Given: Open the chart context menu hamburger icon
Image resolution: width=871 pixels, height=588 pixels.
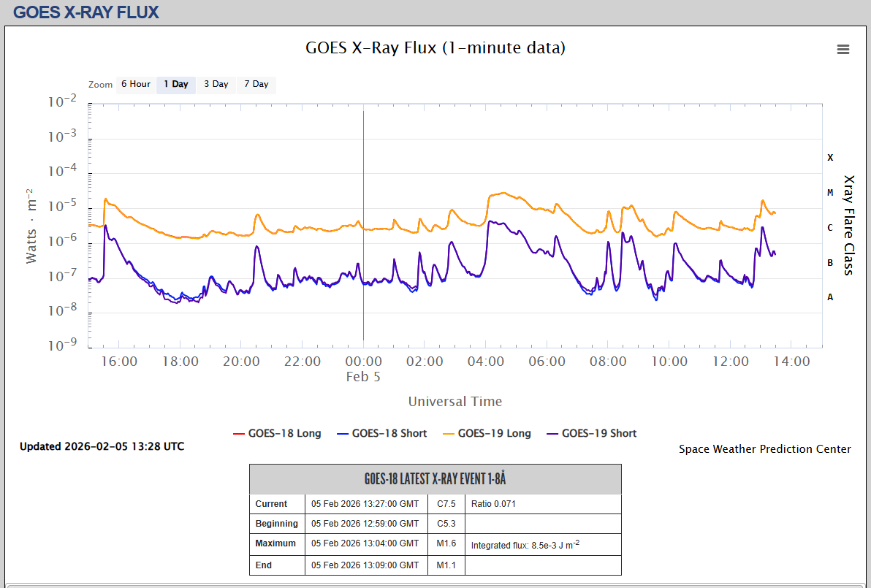Looking at the screenshot, I should (843, 50).
